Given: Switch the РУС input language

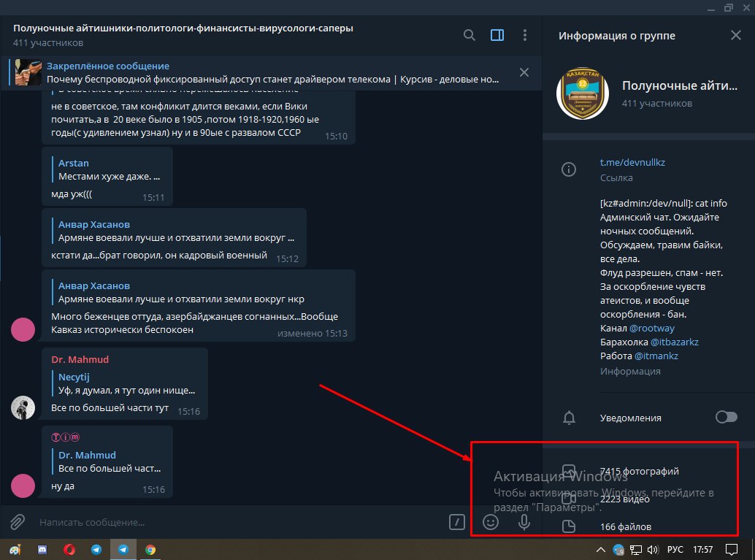Looking at the screenshot, I should (675, 549).
